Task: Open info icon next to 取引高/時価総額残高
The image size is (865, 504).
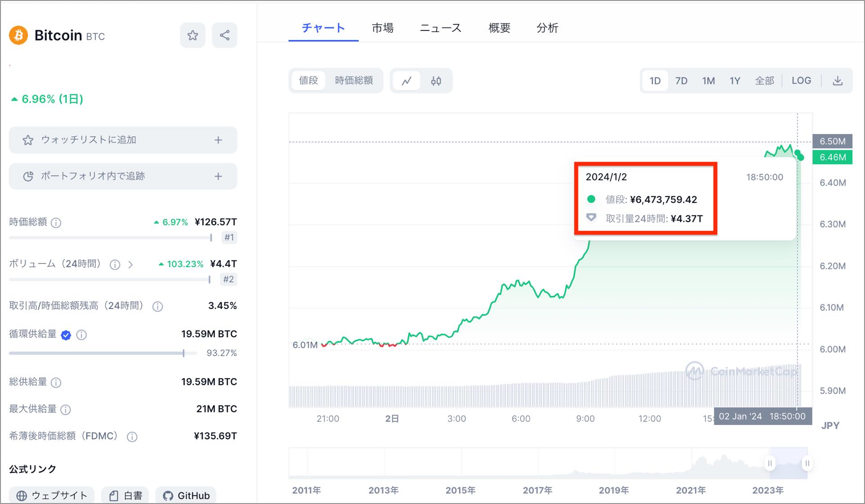Action: [157, 307]
